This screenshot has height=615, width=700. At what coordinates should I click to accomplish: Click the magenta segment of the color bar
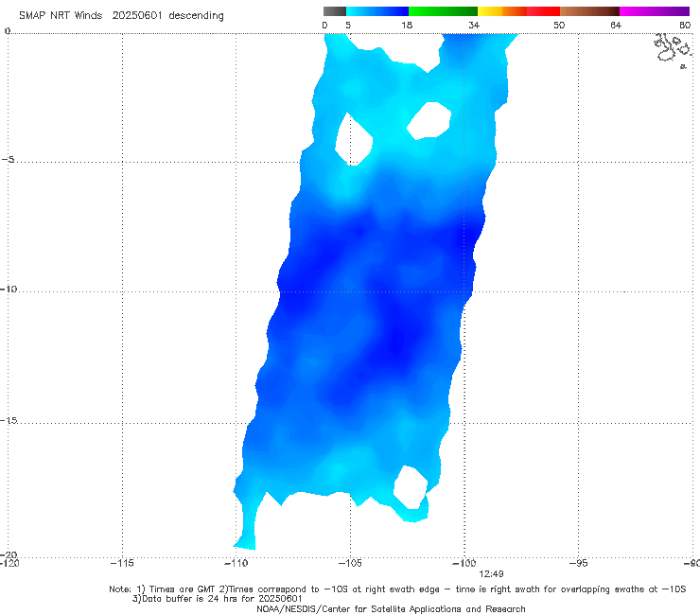[x=655, y=11]
